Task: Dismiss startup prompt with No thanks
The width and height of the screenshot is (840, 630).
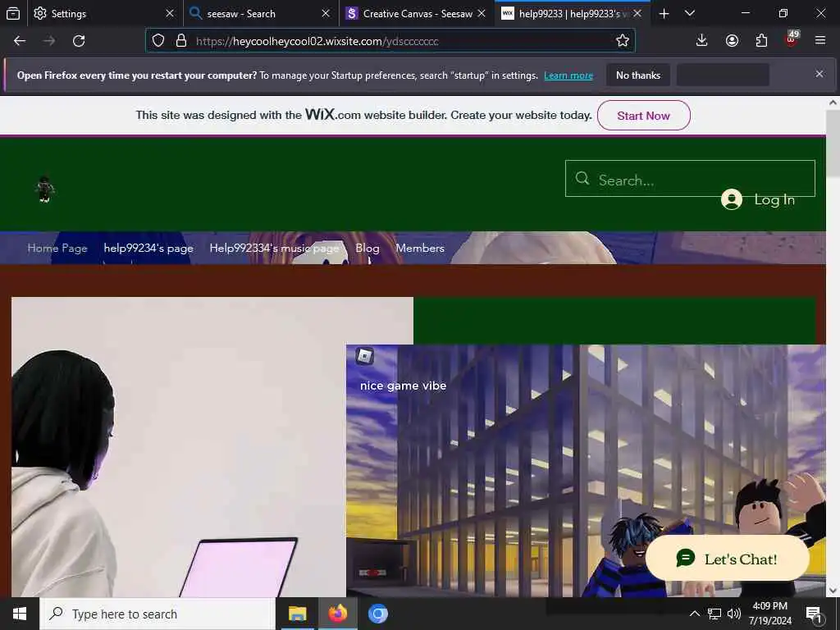Action: (x=638, y=75)
